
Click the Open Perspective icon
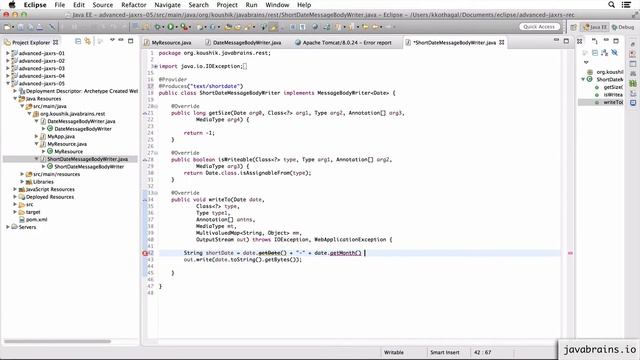[573, 27]
